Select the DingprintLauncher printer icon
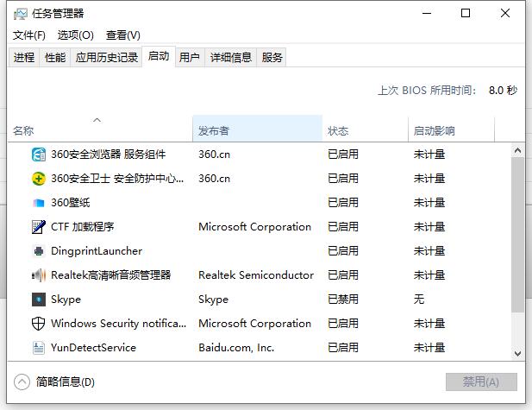The image size is (532, 410). point(39,251)
